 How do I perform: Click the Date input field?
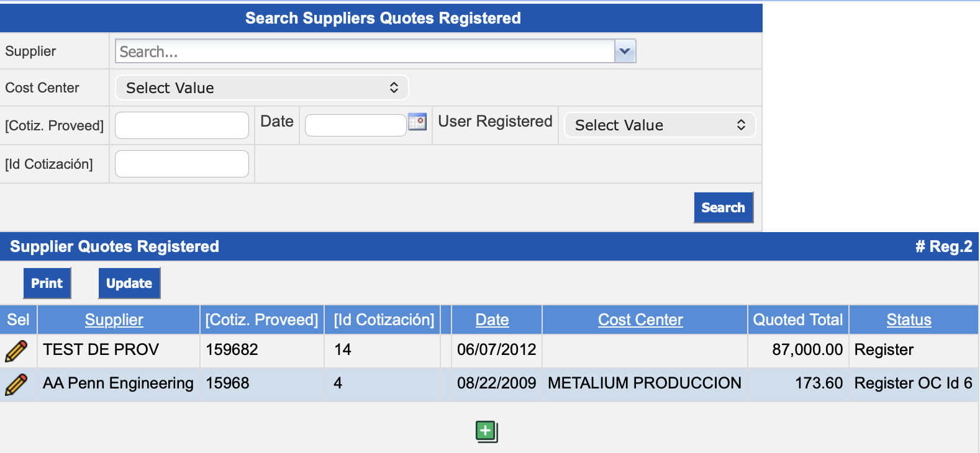click(355, 125)
